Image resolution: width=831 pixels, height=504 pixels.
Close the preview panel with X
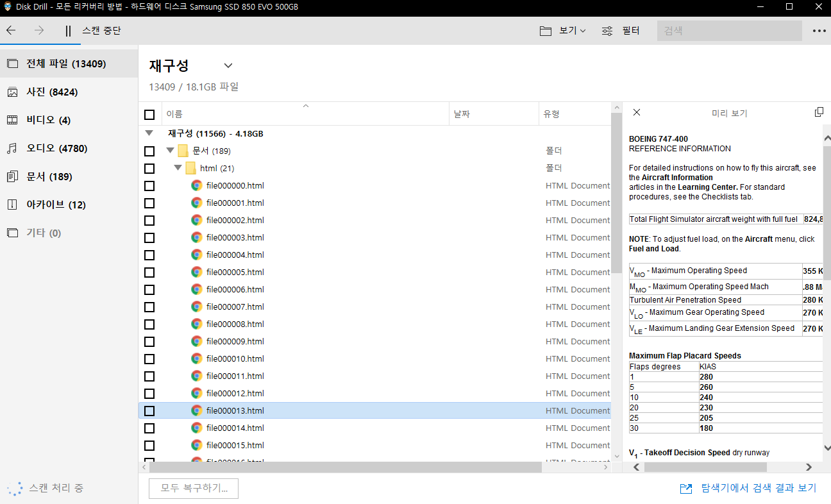pos(637,112)
